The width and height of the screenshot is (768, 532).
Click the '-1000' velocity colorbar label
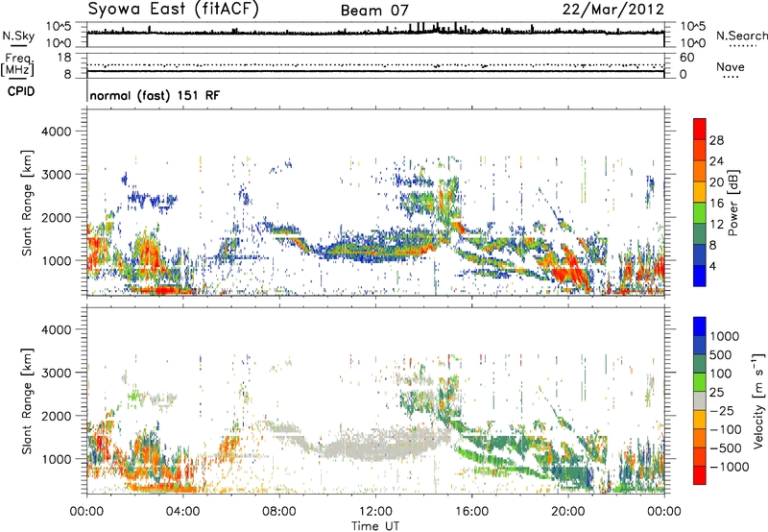(729, 467)
